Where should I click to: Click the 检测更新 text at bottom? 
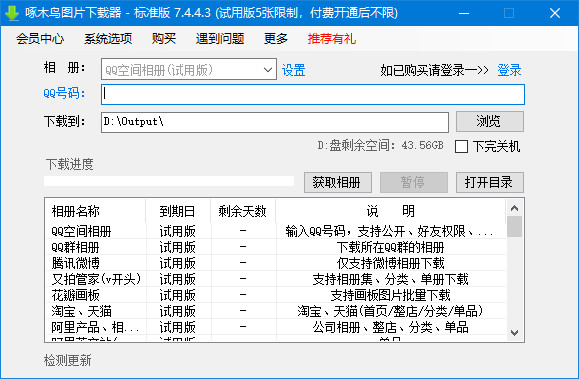point(68,360)
